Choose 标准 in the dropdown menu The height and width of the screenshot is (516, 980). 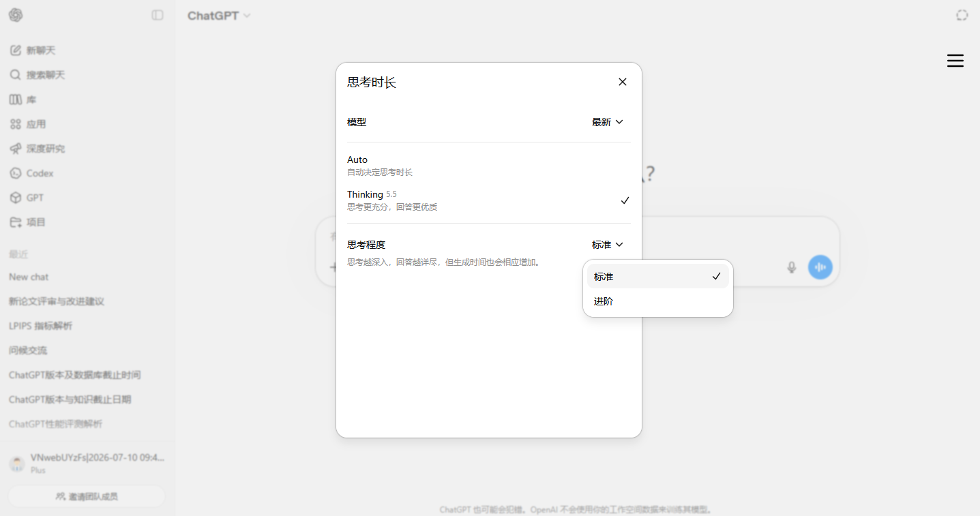(658, 277)
